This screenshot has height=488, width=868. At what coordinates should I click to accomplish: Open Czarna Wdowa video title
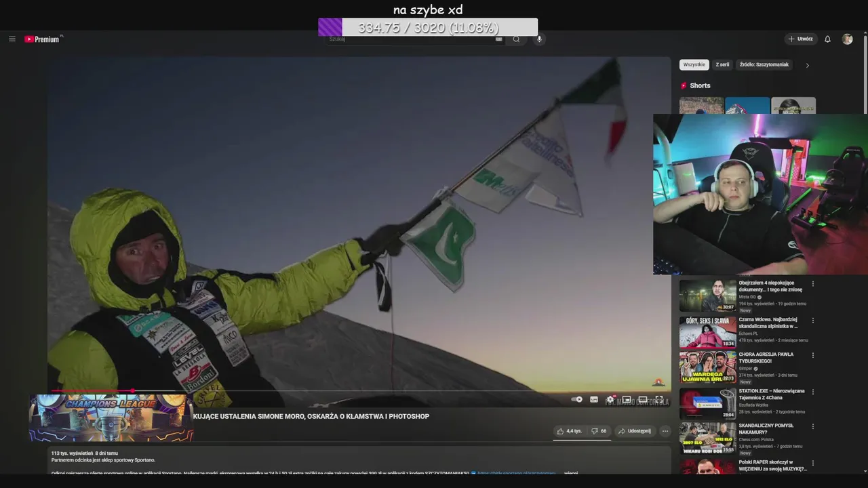tap(768, 323)
